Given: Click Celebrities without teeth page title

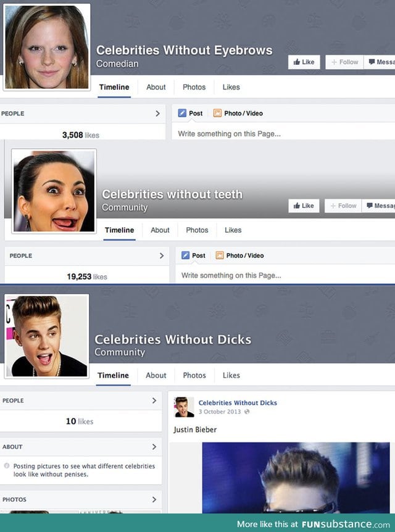Looking at the screenshot, I should click(x=172, y=194).
